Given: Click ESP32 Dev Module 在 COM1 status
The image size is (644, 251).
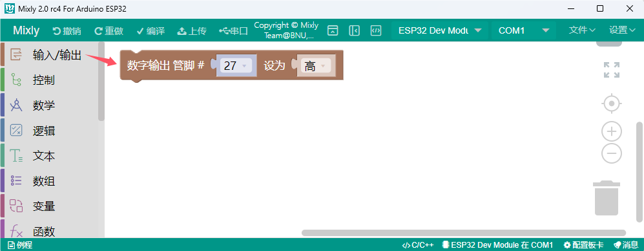Looking at the screenshot, I should pos(497,245).
